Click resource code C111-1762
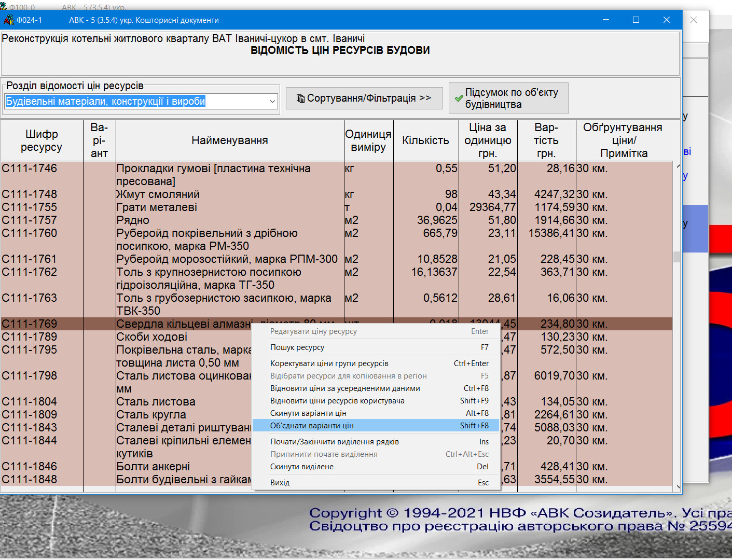 (30, 272)
